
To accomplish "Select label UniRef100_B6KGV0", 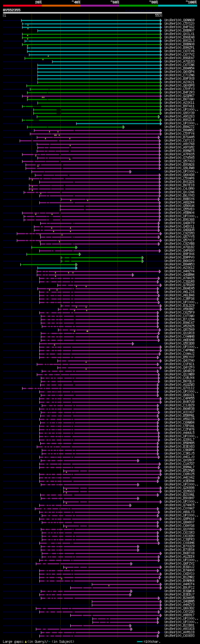I will (179, 261).
